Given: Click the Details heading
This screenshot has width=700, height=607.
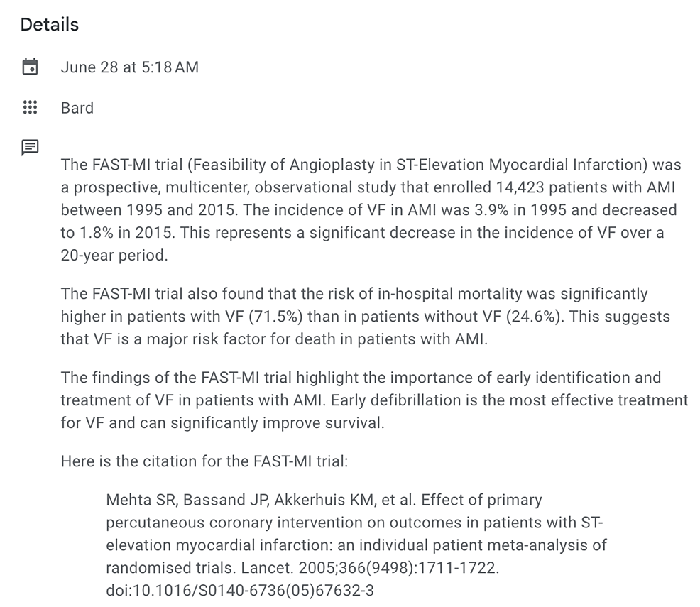Looking at the screenshot, I should coord(49,25).
